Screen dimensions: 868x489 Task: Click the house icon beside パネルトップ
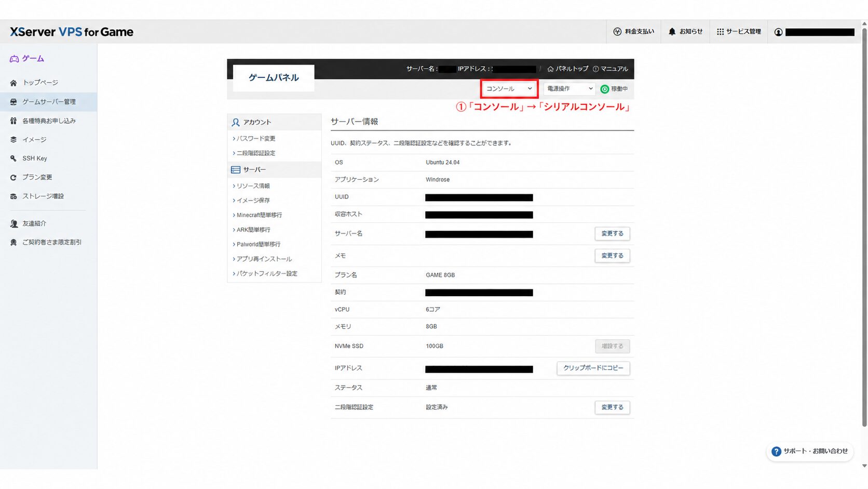tap(550, 69)
